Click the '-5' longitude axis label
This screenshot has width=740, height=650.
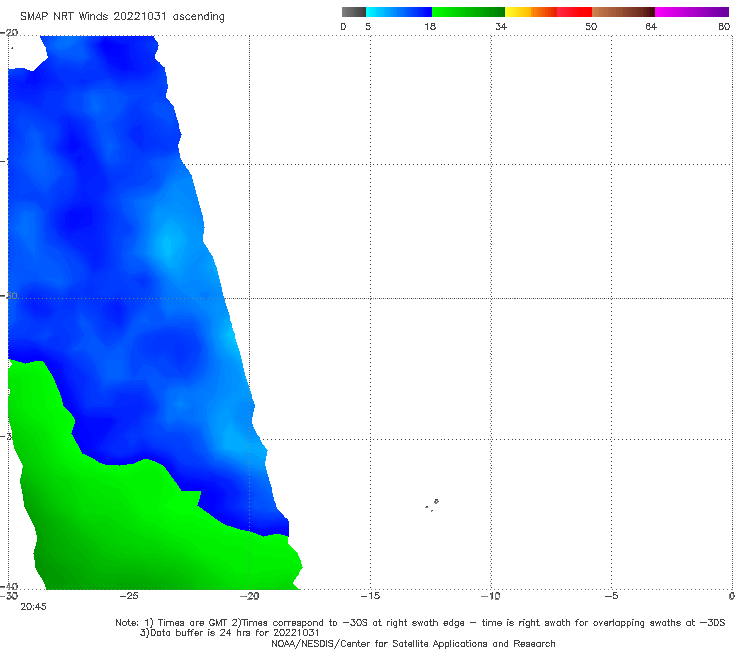611,596
